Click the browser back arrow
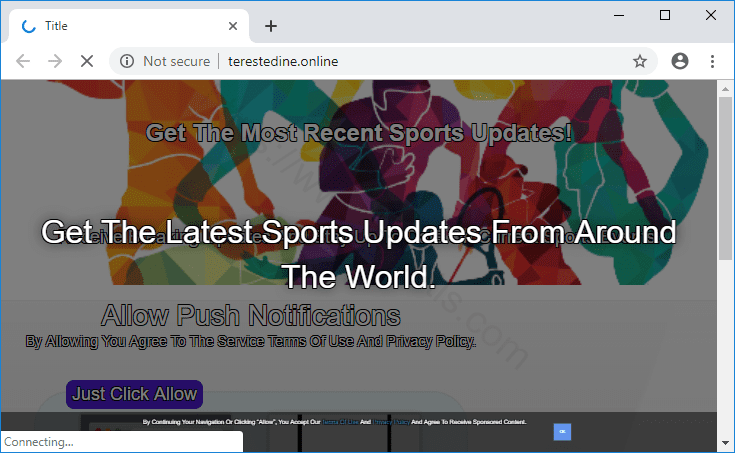 23,61
